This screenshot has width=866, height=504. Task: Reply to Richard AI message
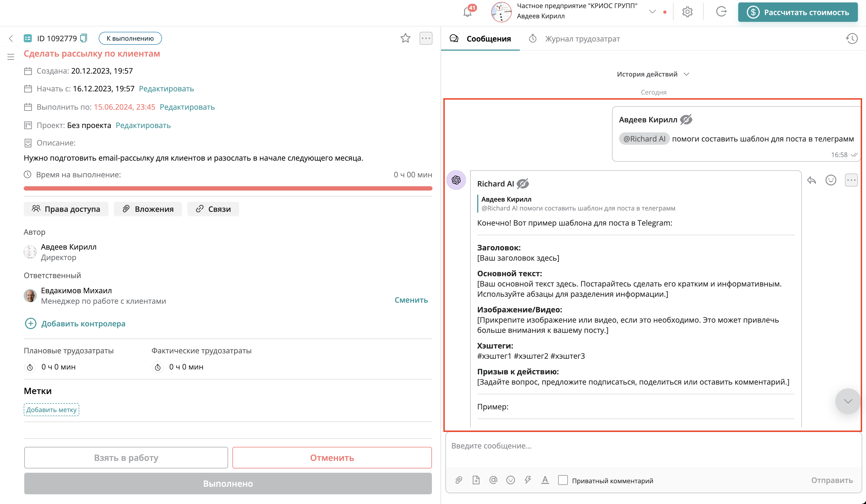[811, 180]
